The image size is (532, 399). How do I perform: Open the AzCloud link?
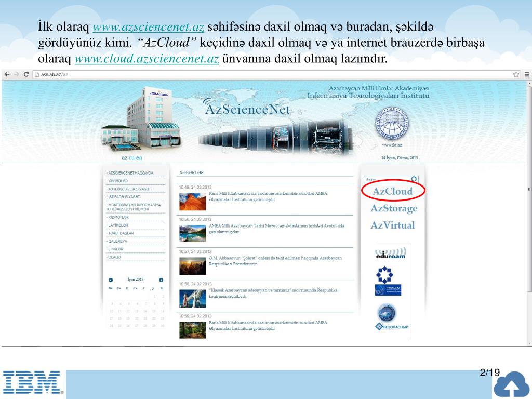coord(393,191)
